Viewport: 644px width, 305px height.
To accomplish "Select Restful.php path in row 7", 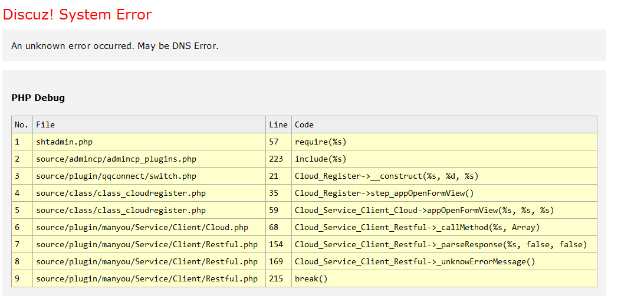I will pos(147,245).
